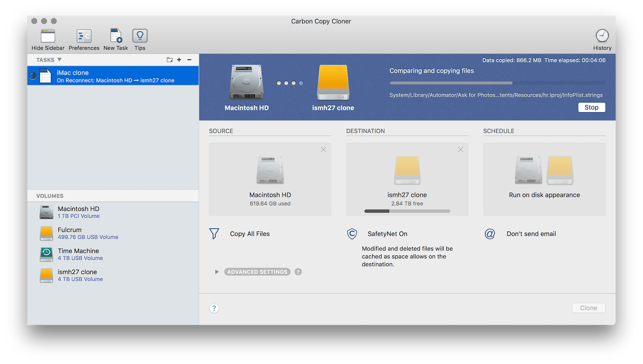
Task: Click the email @ icon
Action: (490, 234)
